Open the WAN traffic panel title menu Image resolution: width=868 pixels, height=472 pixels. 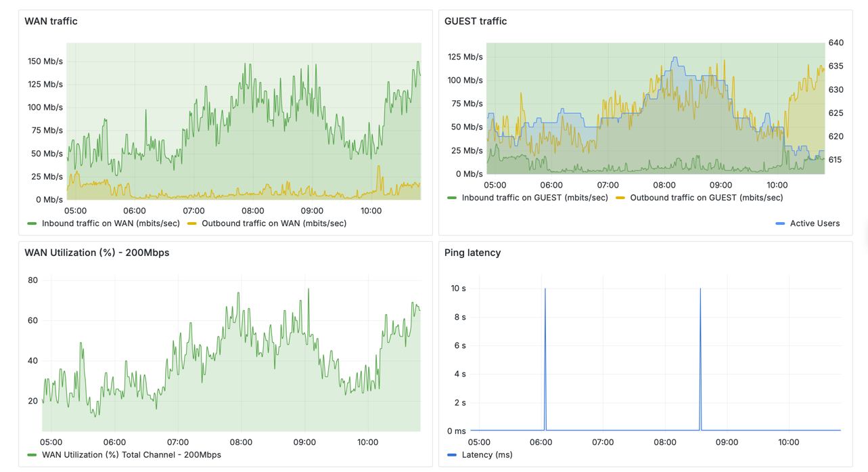click(51, 21)
